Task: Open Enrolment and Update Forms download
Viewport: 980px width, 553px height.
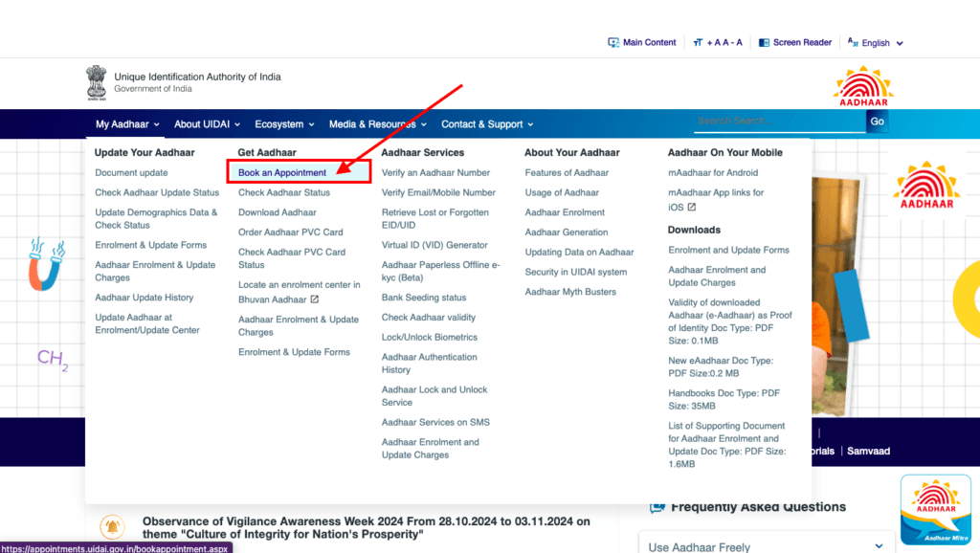Action: (728, 250)
